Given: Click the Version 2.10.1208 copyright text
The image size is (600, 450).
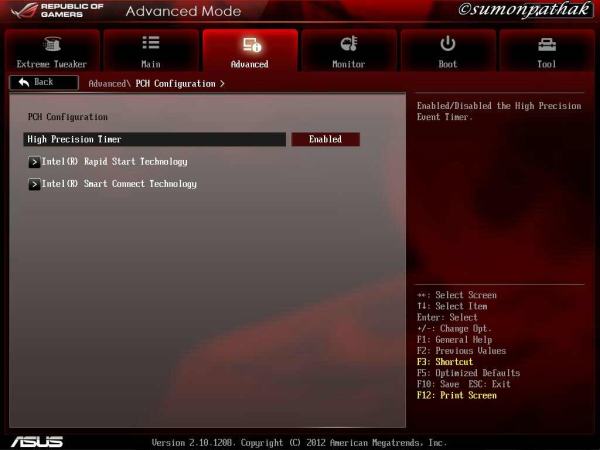Looking at the screenshot, I should point(299,443).
